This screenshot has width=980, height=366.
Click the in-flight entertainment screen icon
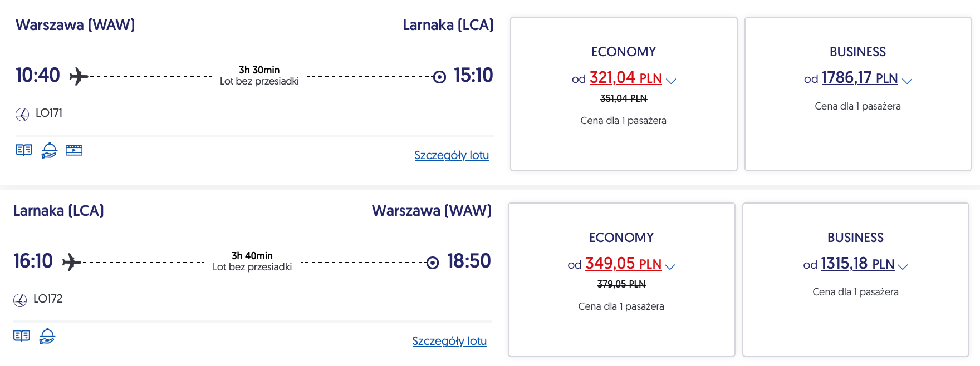(x=74, y=150)
